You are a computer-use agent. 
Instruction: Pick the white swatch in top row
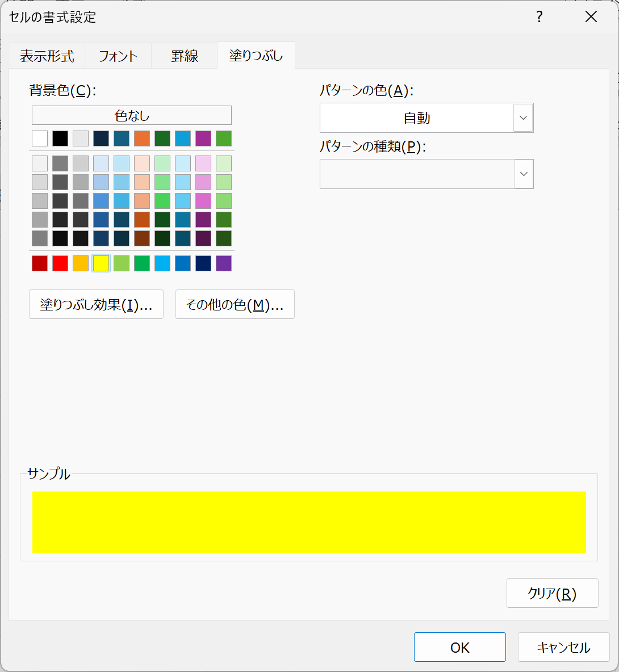(40, 138)
